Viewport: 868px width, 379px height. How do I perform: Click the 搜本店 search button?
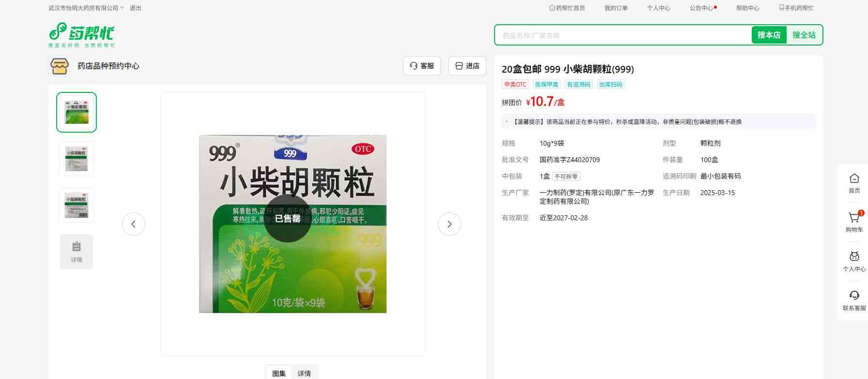tap(769, 35)
